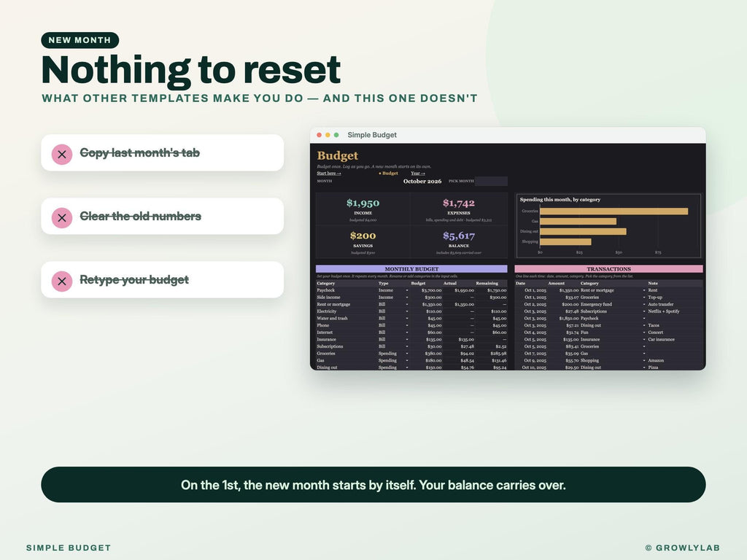This screenshot has height=560, width=747.
Task: Open category dropdown for the Shopping transaction
Action: (644, 360)
